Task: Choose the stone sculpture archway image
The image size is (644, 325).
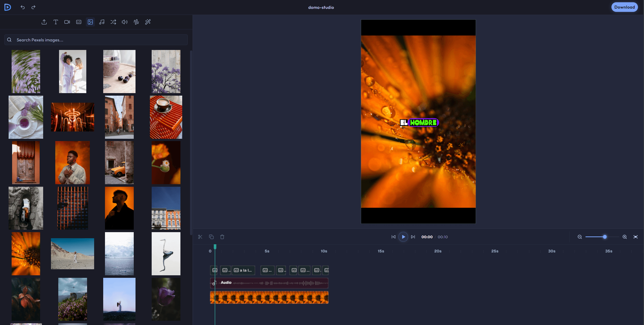Action: 26,208
